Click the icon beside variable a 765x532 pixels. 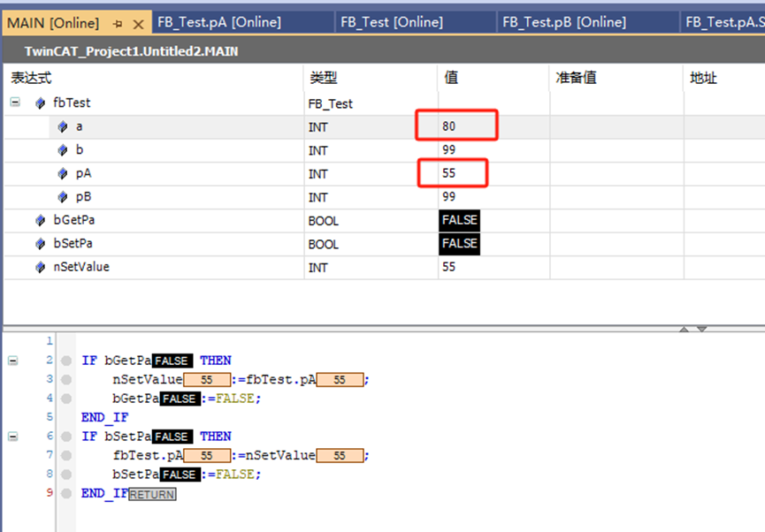(x=63, y=127)
